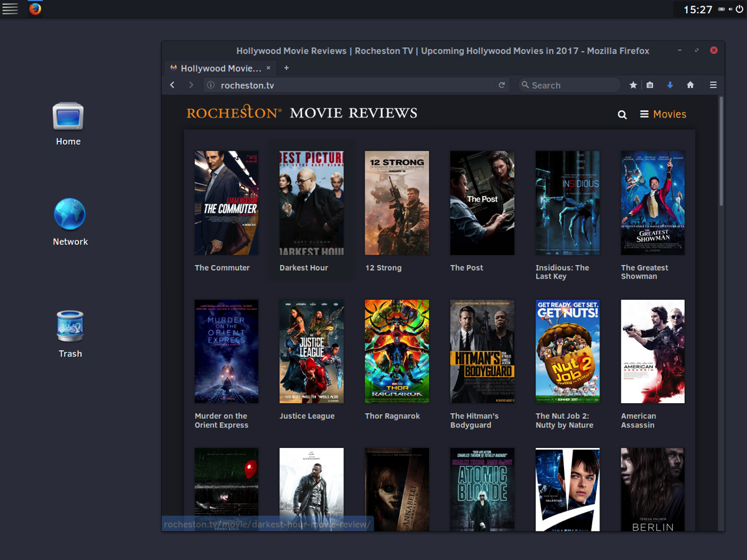747x560 pixels.
Task: Go to the Firefox home page
Action: tap(690, 85)
